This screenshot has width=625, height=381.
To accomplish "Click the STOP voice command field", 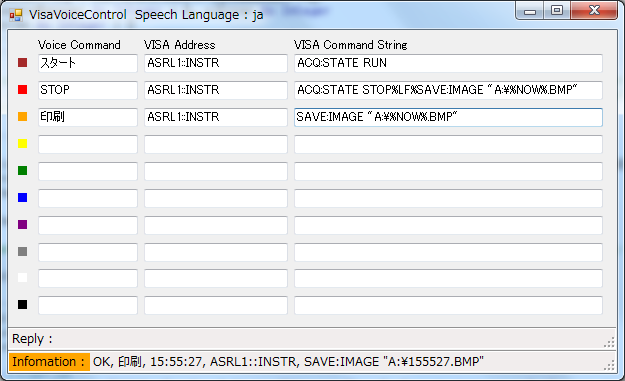I will pyautogui.click(x=88, y=90).
